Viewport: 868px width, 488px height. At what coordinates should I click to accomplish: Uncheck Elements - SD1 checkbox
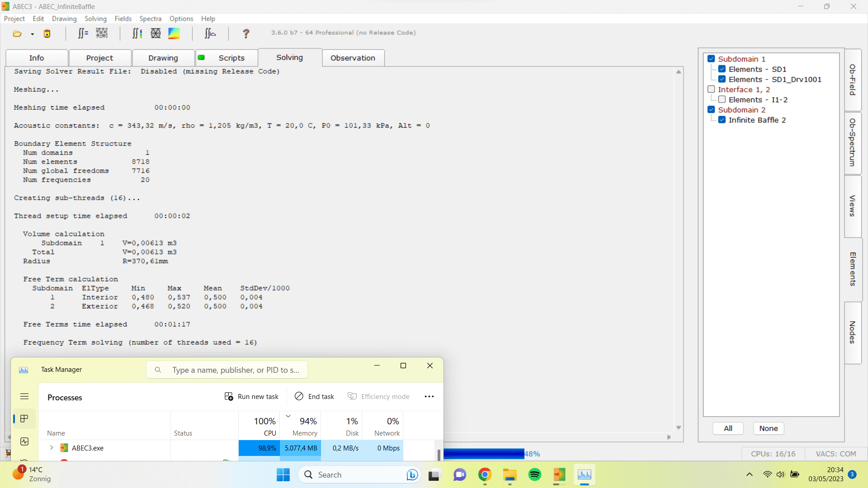click(x=722, y=69)
